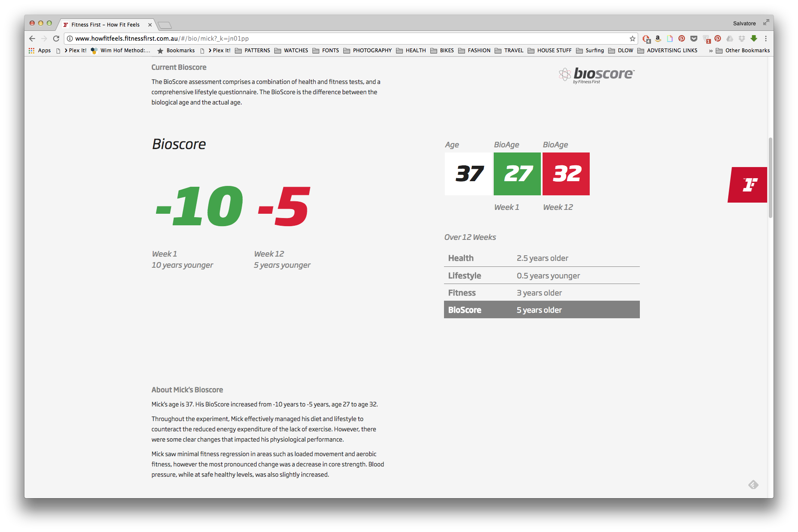This screenshot has width=798, height=532.
Task: Open a new tab
Action: (165, 25)
